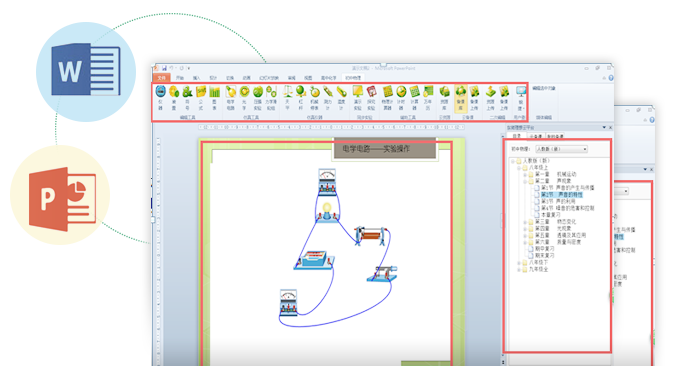Open the 公式 formula tool
Viewport: 693px width, 366px height.
201,98
